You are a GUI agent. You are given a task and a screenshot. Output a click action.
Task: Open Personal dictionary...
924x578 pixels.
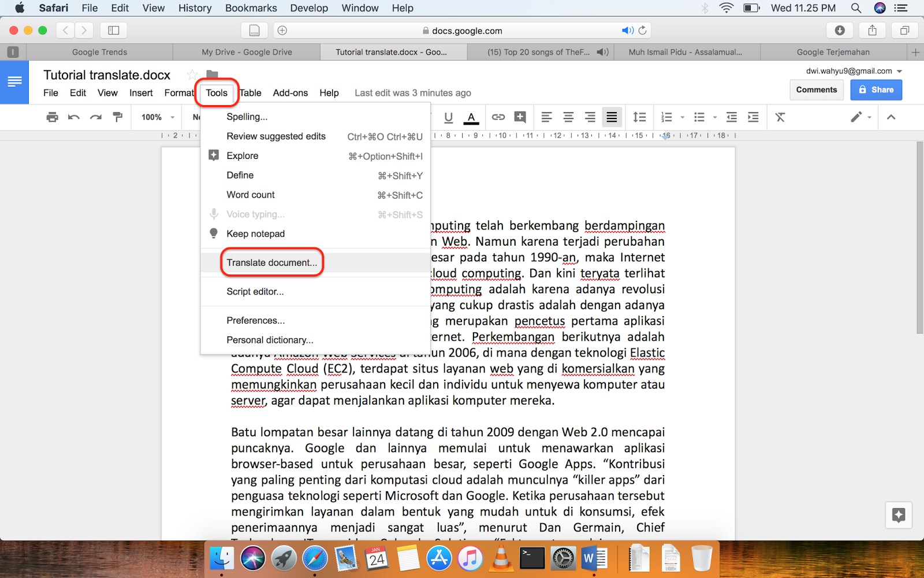click(315, 340)
